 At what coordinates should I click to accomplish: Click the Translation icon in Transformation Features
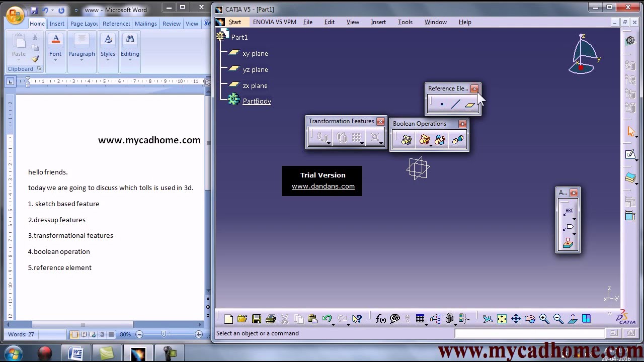(x=322, y=137)
